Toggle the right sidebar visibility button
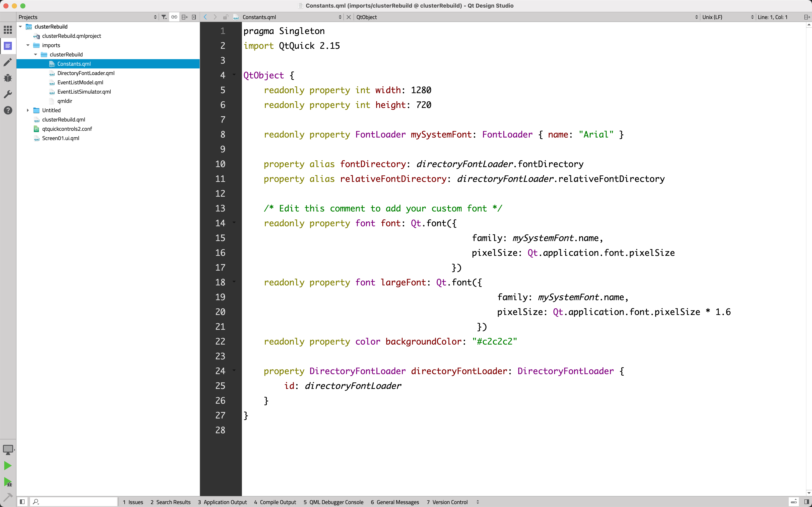Image resolution: width=812 pixels, height=507 pixels. [807, 502]
